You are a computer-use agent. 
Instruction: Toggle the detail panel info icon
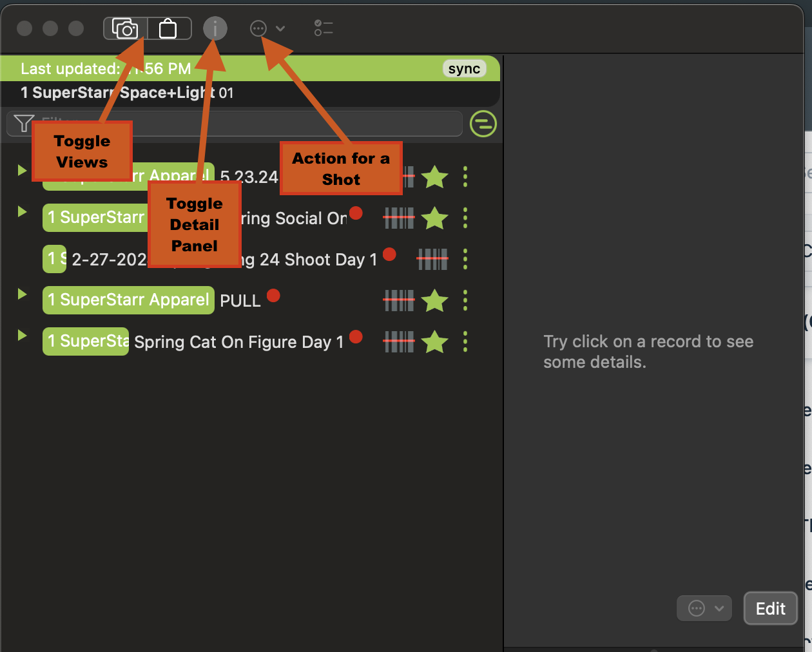(215, 28)
